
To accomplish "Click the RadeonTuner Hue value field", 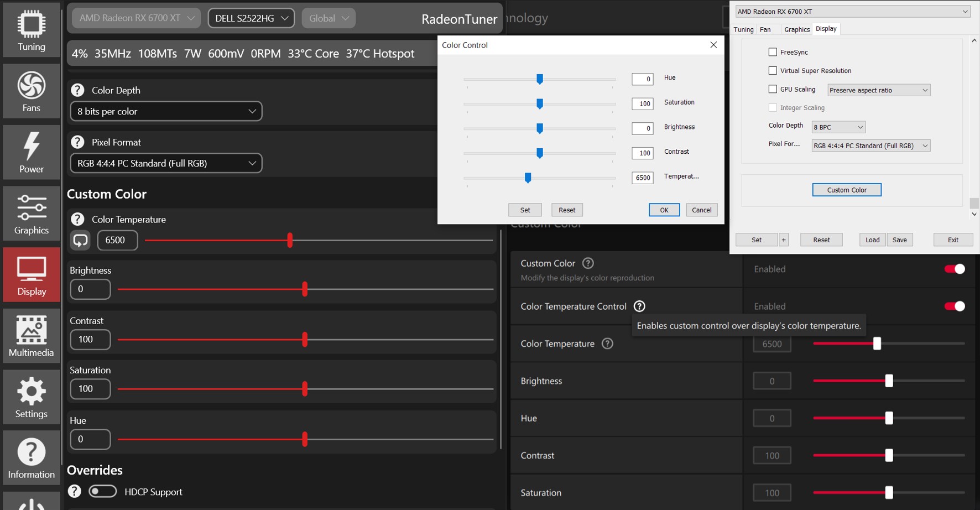I will (90, 439).
